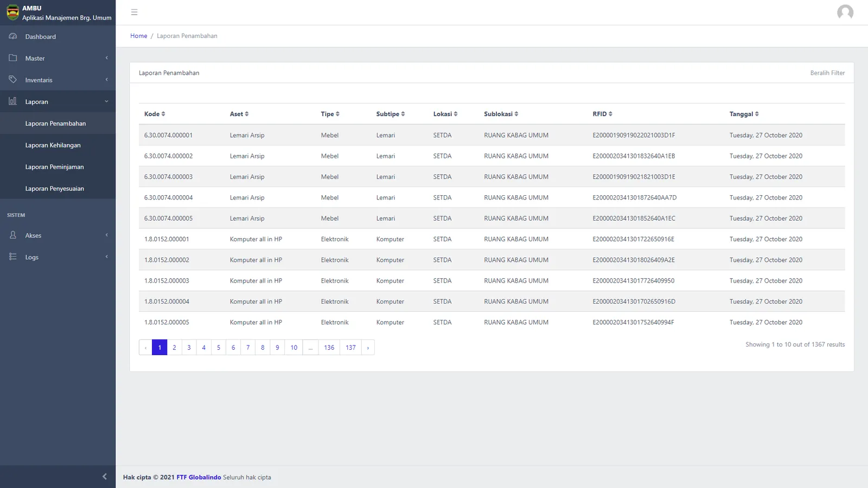Go to page 6
The image size is (868, 488).
click(233, 348)
